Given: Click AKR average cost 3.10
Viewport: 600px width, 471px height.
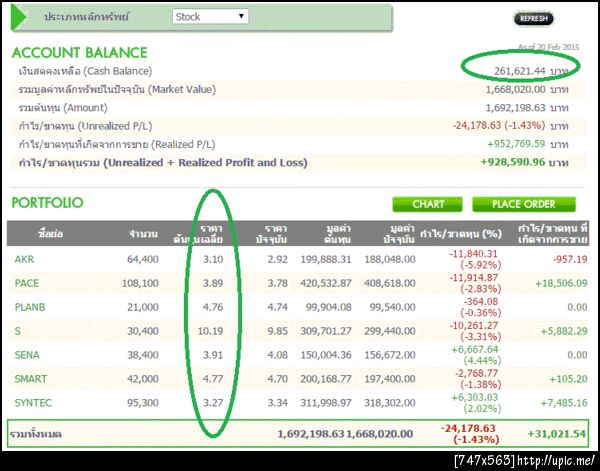Looking at the screenshot, I should click(213, 259).
